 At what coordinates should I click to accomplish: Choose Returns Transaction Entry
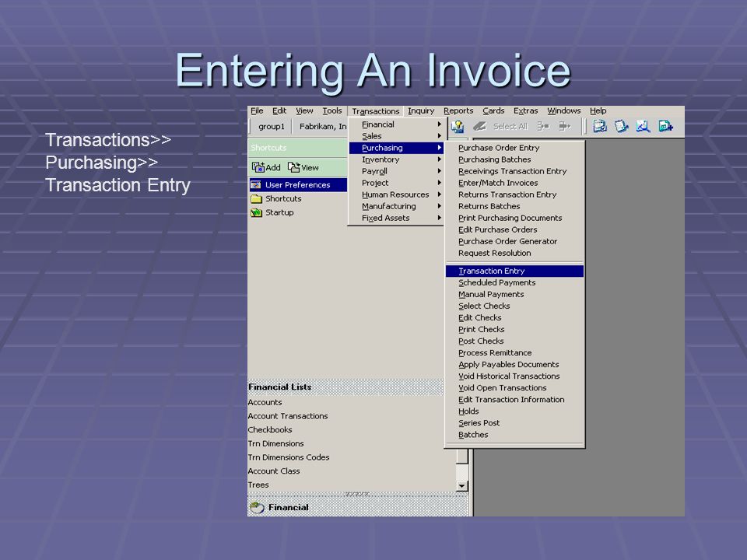(x=514, y=194)
